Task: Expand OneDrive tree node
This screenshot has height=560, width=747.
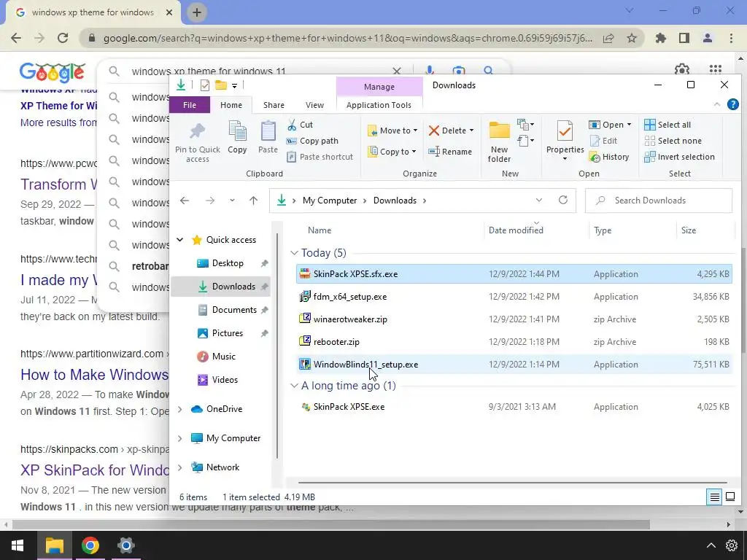Action: click(180, 409)
